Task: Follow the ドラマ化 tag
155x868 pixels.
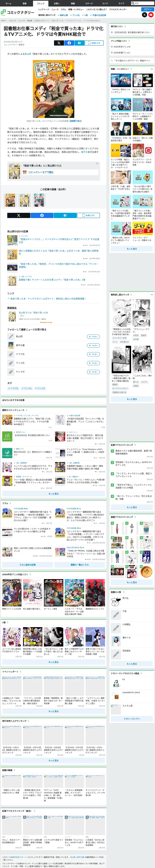Action: pyautogui.click(x=94, y=354)
